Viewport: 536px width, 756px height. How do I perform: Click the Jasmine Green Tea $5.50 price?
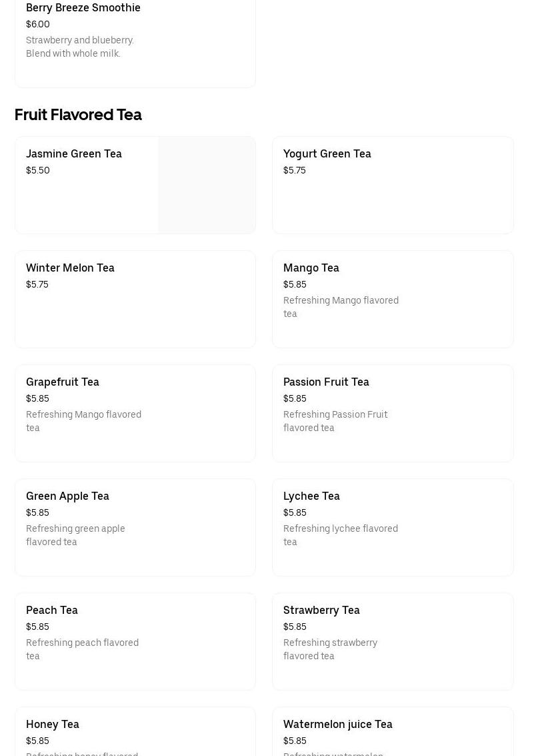point(37,170)
